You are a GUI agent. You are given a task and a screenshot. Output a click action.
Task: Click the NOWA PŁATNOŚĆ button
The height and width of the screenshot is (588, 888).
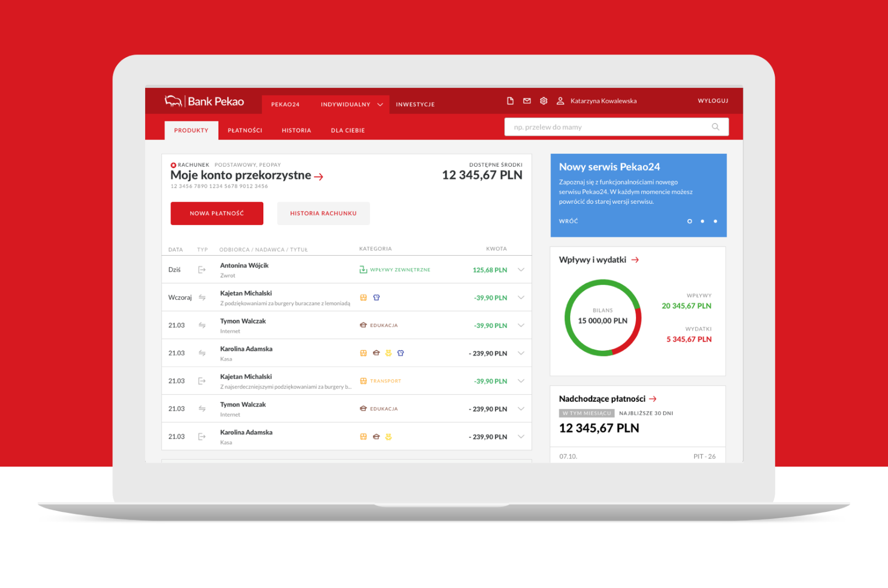[x=217, y=213]
